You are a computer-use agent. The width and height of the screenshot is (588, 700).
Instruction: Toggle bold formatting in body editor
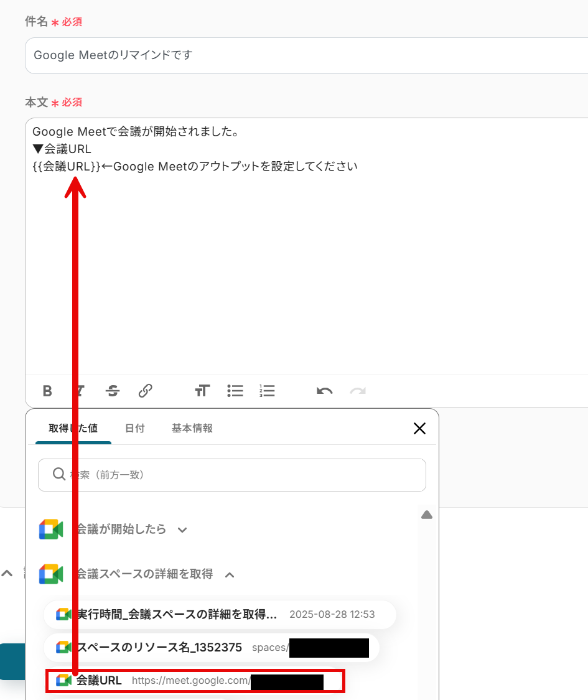tap(47, 391)
